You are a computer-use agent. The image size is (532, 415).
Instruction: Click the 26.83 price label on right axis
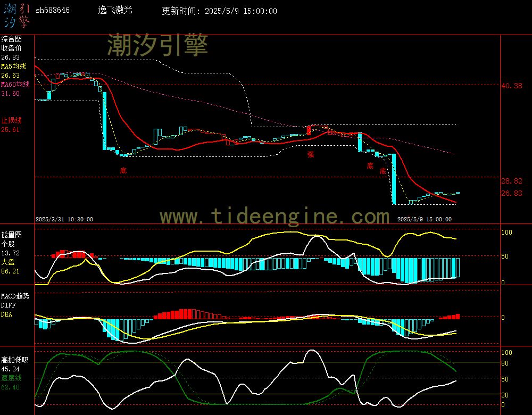tap(512, 193)
